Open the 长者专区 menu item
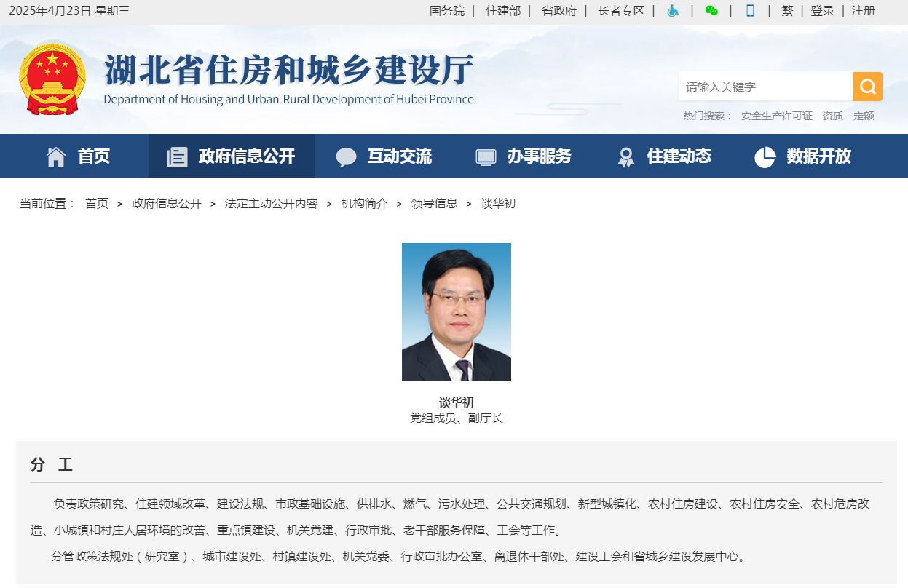908x588 pixels. 620,10
